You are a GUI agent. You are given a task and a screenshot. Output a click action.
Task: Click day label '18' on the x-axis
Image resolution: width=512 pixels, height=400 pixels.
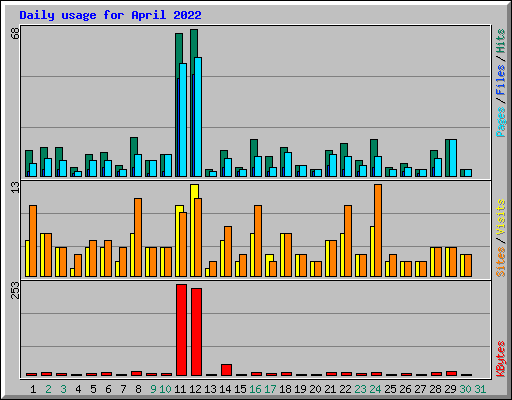(x=285, y=389)
